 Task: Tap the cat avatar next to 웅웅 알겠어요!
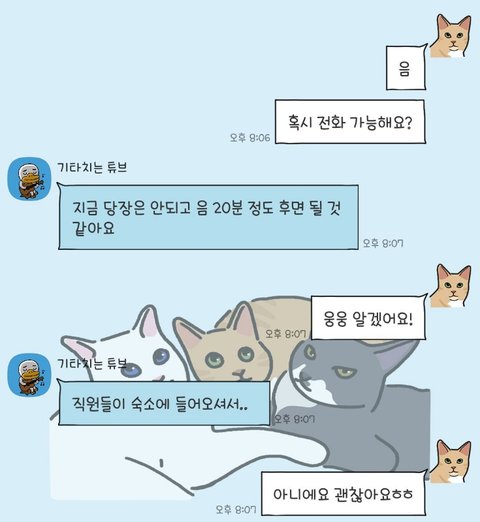point(451,286)
